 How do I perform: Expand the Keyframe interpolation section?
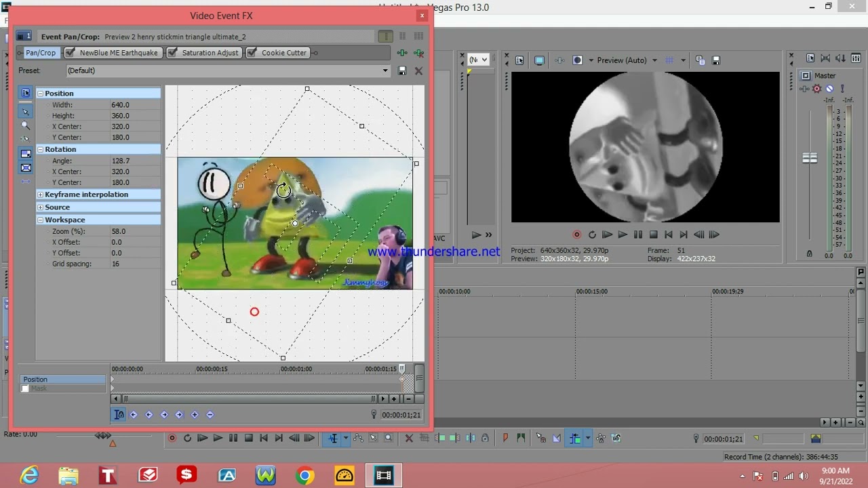(x=40, y=195)
